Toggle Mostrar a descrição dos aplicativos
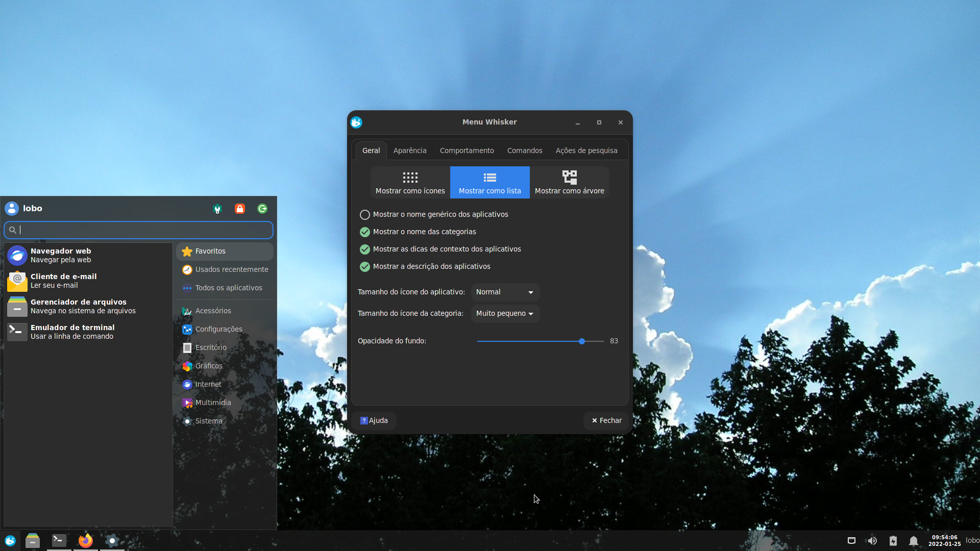 [x=365, y=267]
